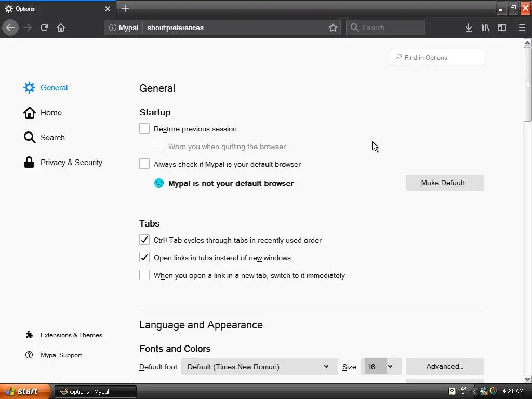Open the Home preferences category

click(43, 113)
